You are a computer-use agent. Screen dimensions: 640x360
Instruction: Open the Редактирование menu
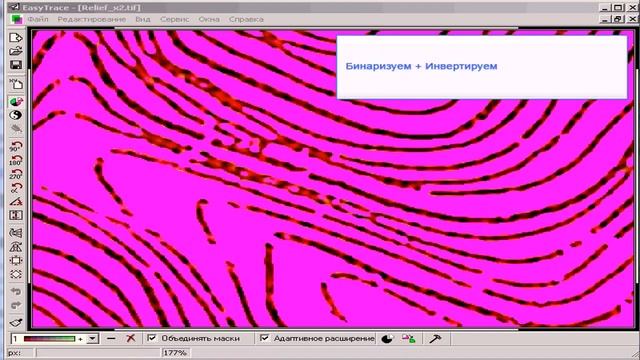[91, 19]
